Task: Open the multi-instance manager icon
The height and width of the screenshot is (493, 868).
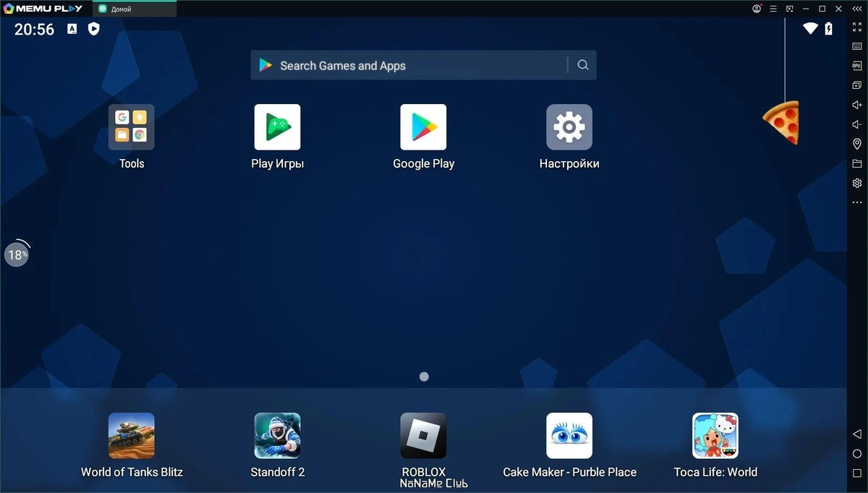Action: click(857, 85)
